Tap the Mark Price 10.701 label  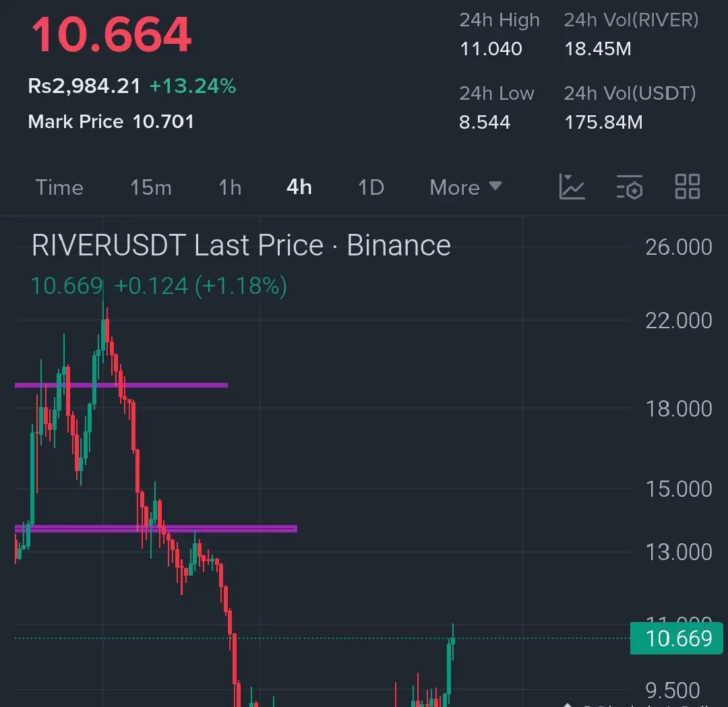pos(111,121)
